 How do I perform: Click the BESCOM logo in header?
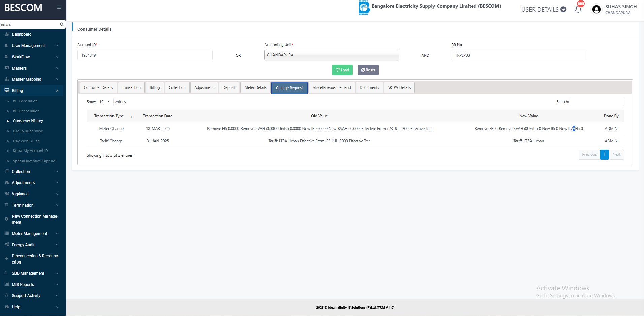364,7
